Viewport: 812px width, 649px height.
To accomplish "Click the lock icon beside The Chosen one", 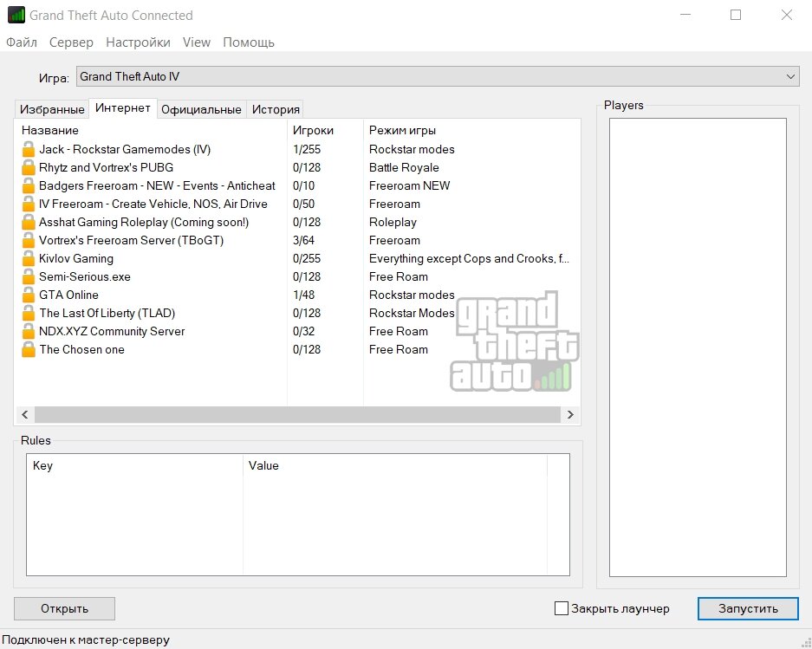I will [28, 349].
